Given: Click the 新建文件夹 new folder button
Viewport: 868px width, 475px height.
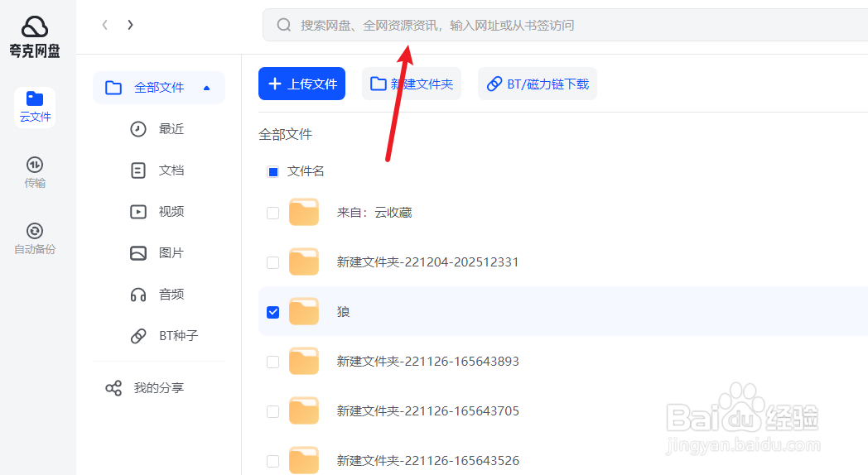Looking at the screenshot, I should (412, 84).
